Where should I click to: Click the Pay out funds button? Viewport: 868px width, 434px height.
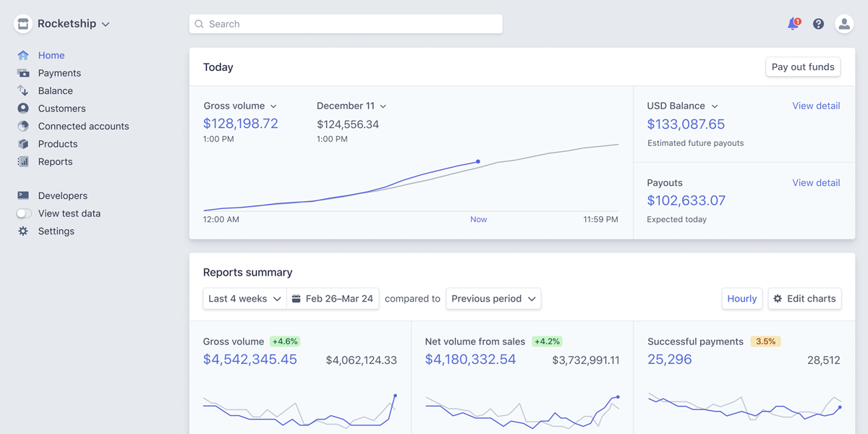[803, 67]
